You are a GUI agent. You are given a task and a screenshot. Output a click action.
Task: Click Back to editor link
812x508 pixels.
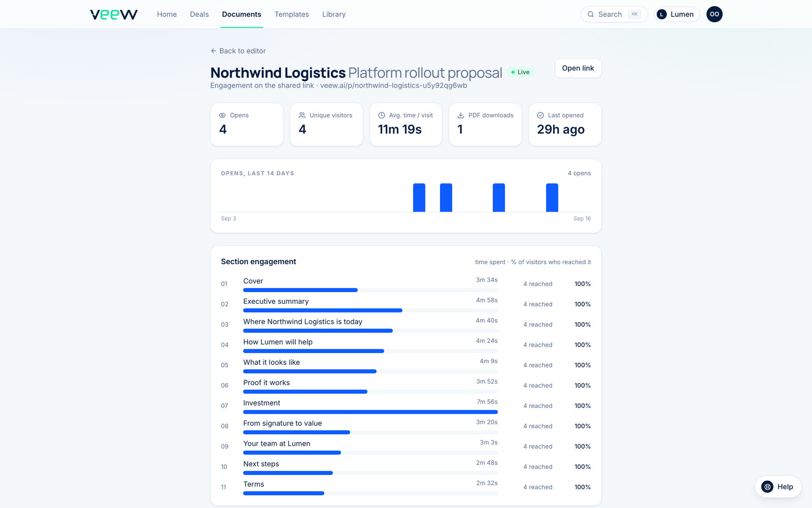tap(238, 51)
